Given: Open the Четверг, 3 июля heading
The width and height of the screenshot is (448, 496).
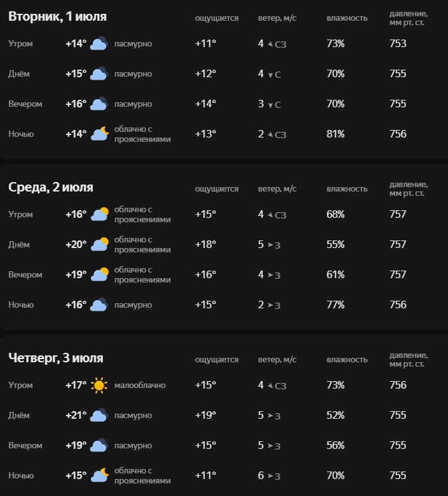Looking at the screenshot, I should click(56, 358).
